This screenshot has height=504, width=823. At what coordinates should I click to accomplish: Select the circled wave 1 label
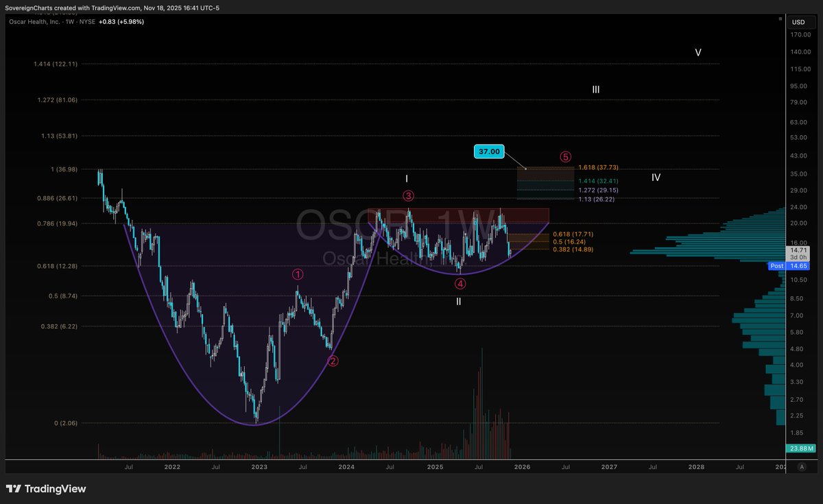[298, 274]
